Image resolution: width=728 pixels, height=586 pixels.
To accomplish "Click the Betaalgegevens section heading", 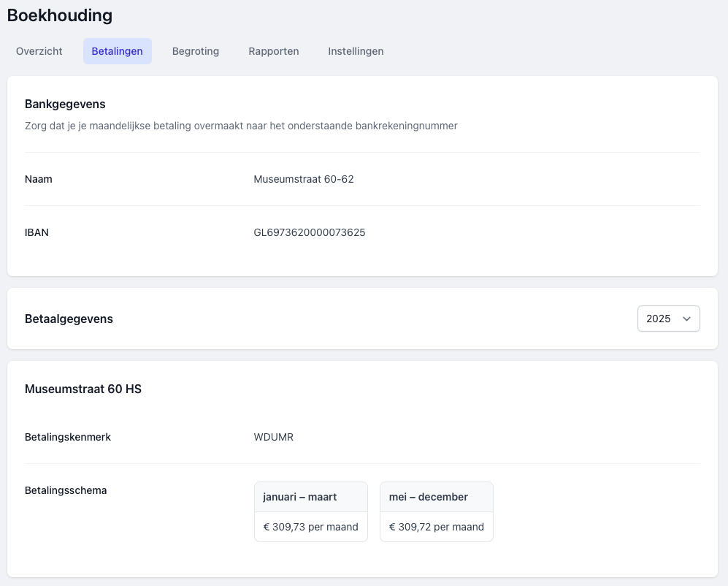I will click(x=69, y=319).
